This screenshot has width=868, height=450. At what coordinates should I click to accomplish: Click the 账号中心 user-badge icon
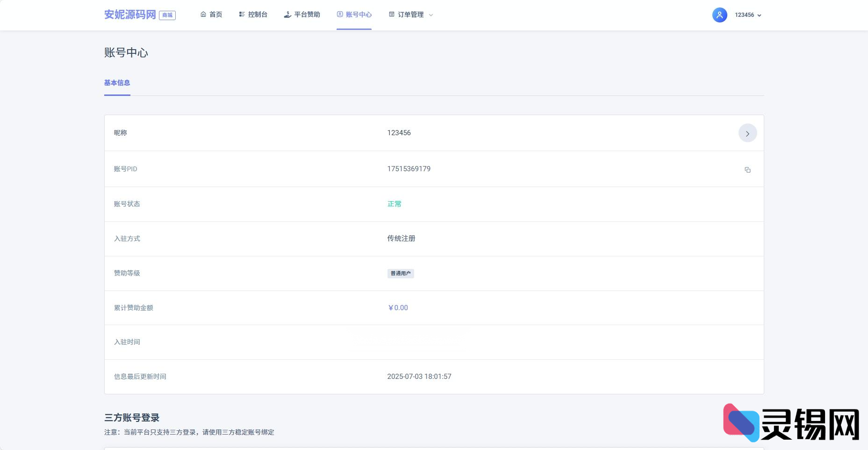click(339, 15)
